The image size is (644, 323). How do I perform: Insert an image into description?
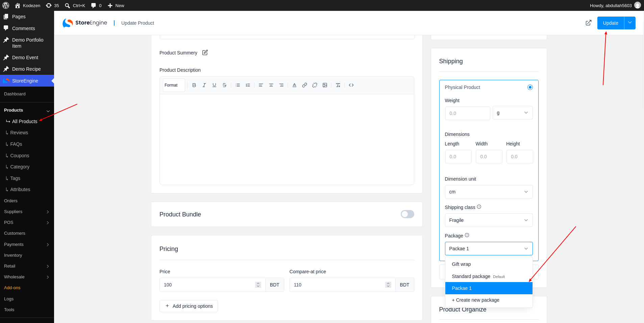(325, 85)
